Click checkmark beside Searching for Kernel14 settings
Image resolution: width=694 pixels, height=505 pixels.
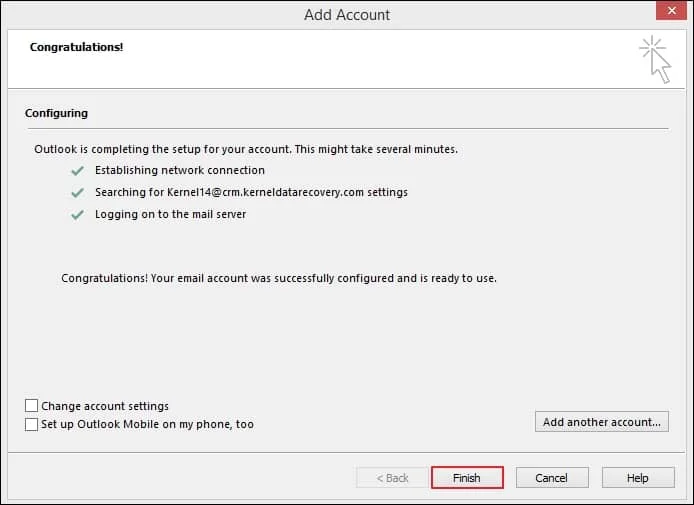click(77, 193)
